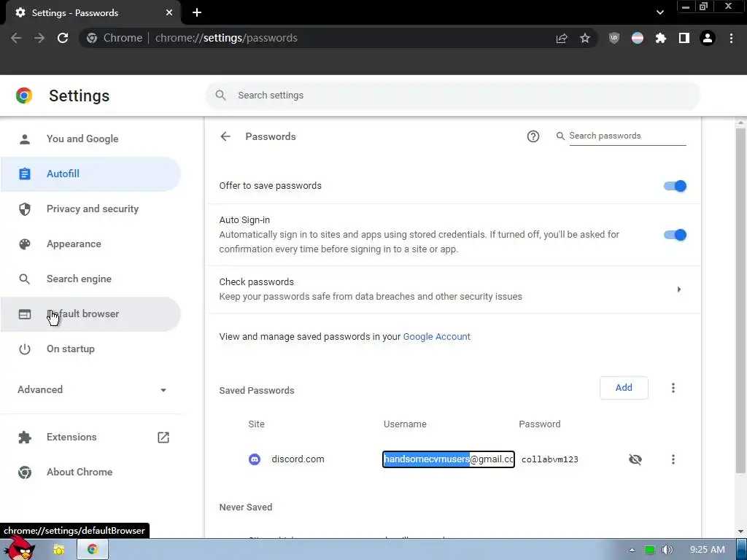Image resolution: width=747 pixels, height=560 pixels.
Task: Click the Discord site favicon
Action: 255,459
